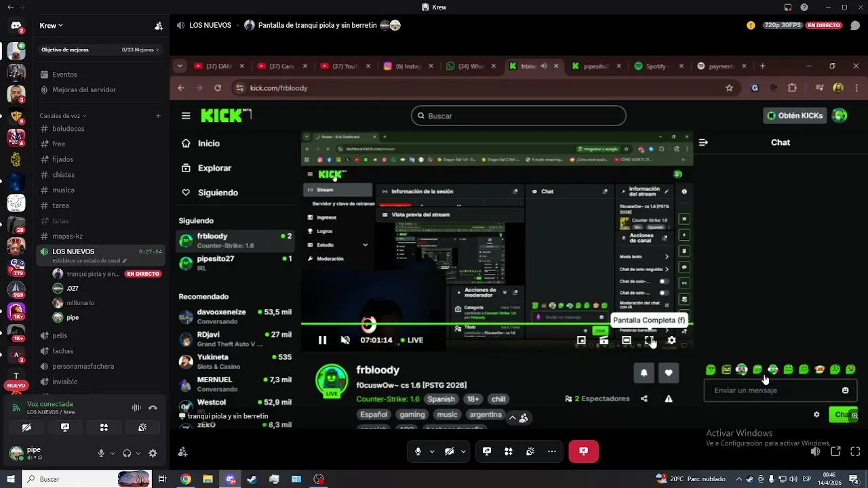
Task: Open more options ellipsis in call bar
Action: [552, 451]
